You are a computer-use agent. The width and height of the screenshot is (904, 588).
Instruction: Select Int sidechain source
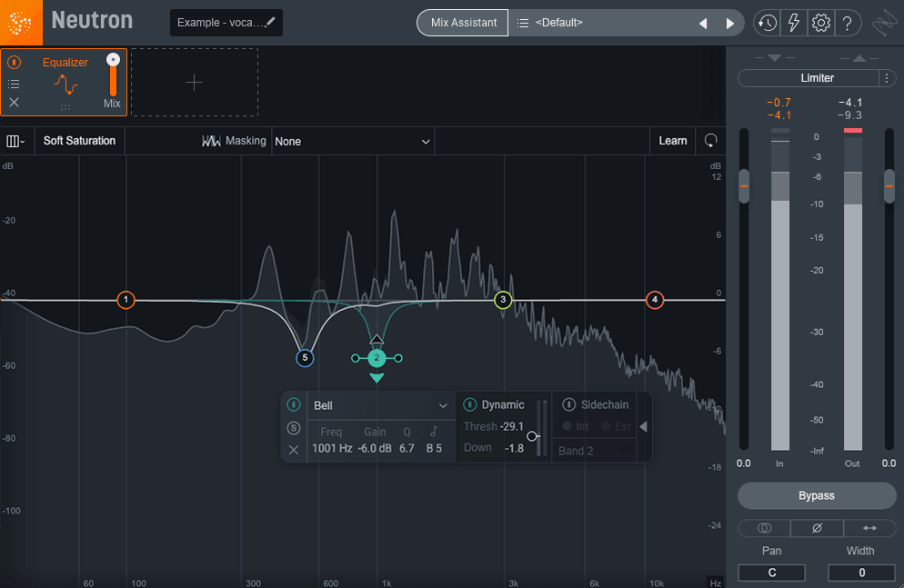click(576, 427)
